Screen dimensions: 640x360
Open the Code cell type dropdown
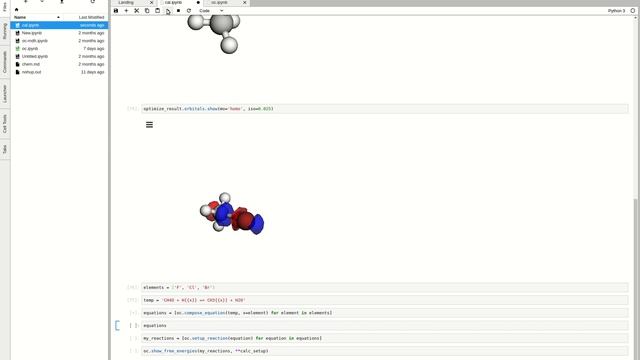click(211, 11)
